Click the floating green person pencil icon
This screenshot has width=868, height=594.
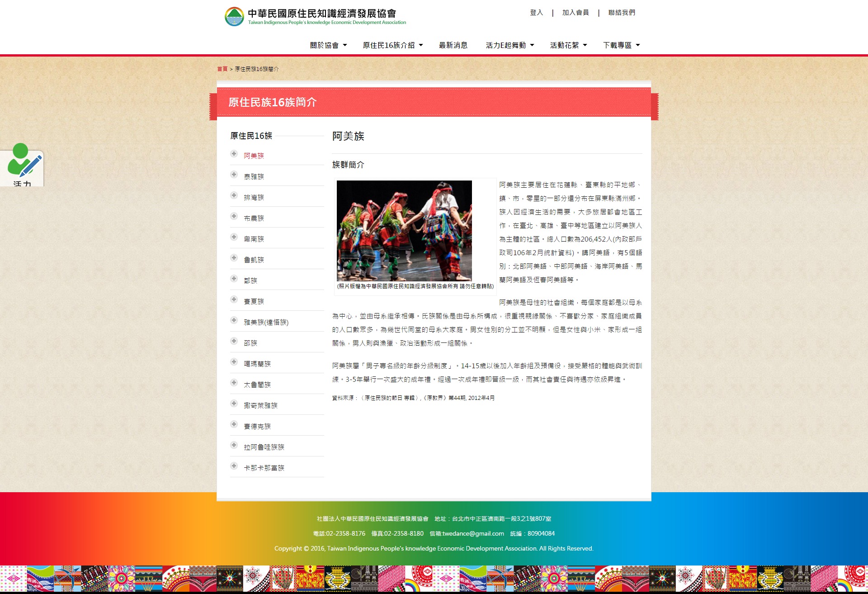pyautogui.click(x=24, y=162)
